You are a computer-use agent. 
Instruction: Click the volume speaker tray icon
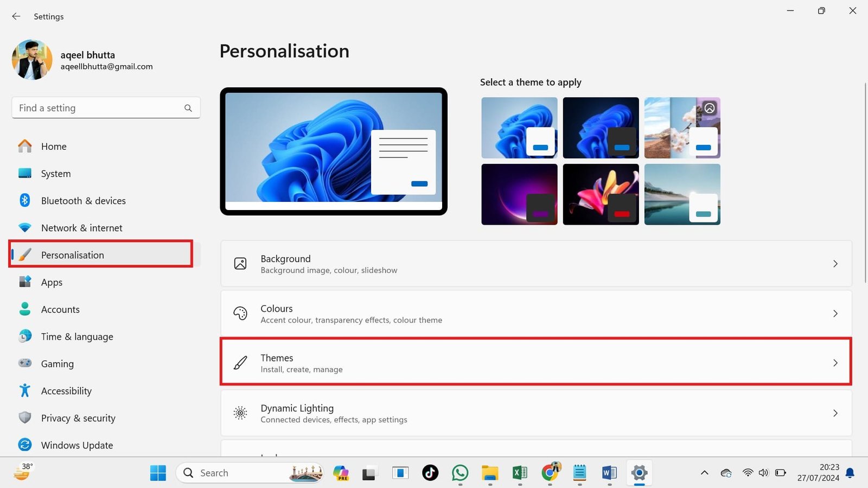tap(764, 473)
